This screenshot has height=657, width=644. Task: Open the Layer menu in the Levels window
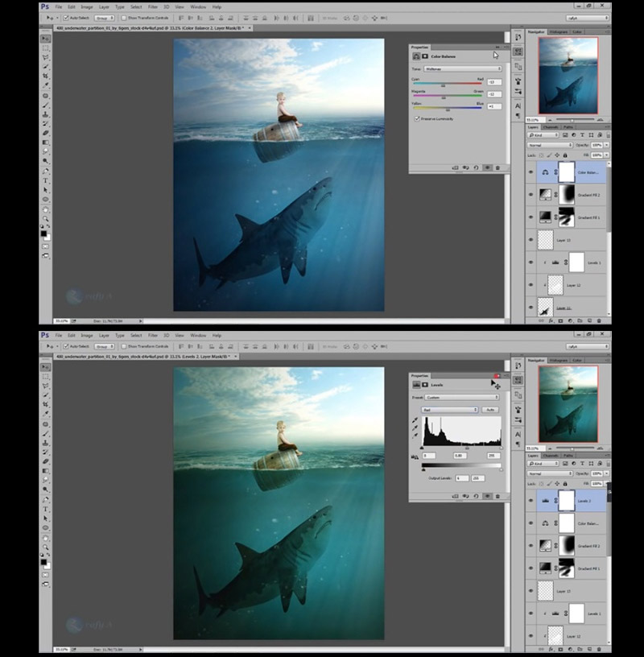coord(104,335)
